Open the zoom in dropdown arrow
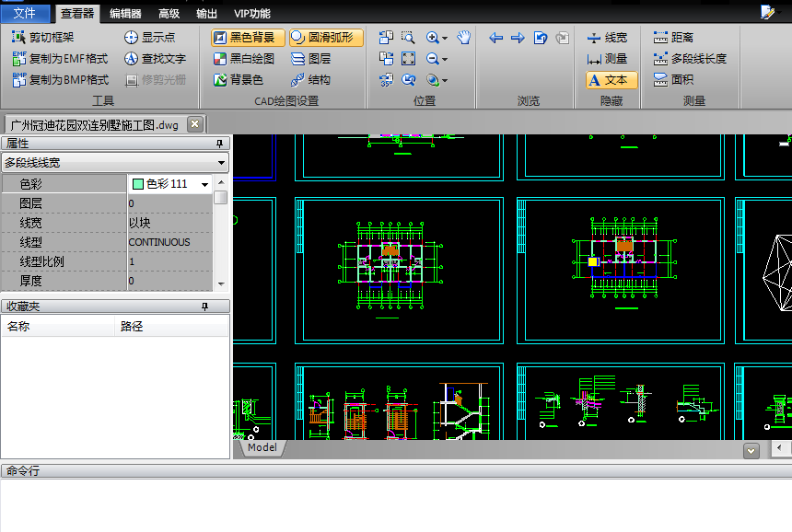 [445, 38]
